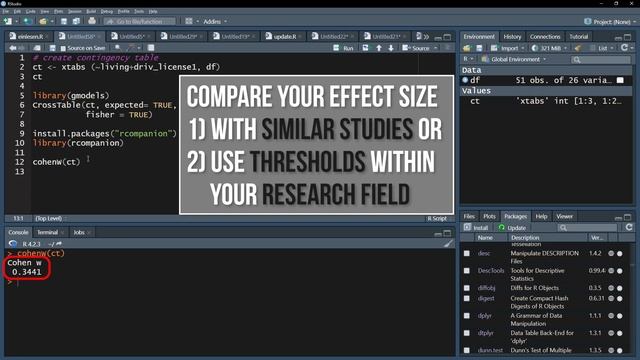Open the (Top Level) scope dropdown
Image resolution: width=640 pixels, height=360 pixels.
(x=51, y=218)
